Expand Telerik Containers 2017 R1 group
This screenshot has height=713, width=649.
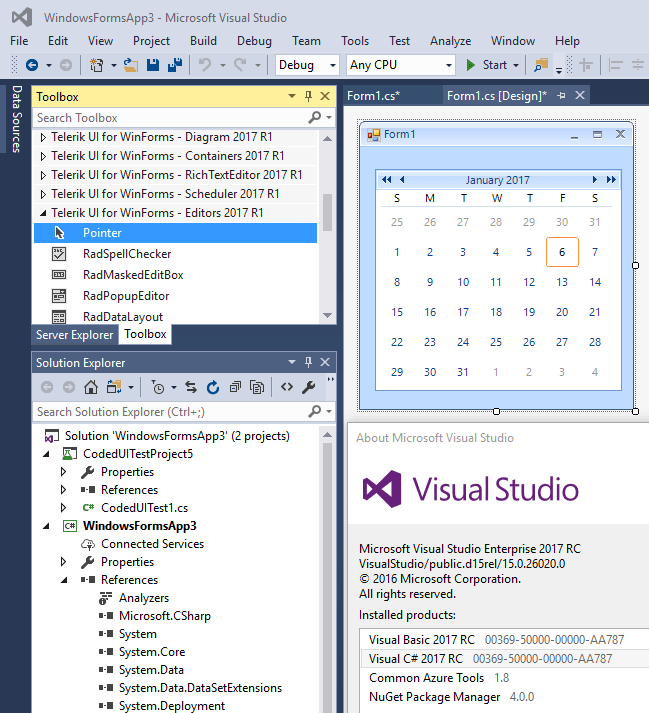click(43, 156)
